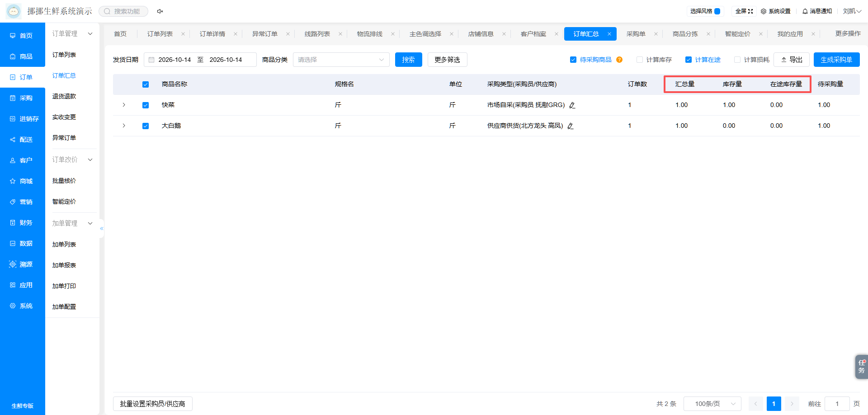Open the 更多操作 tab menu
This screenshot has height=415, width=868.
(x=848, y=33)
